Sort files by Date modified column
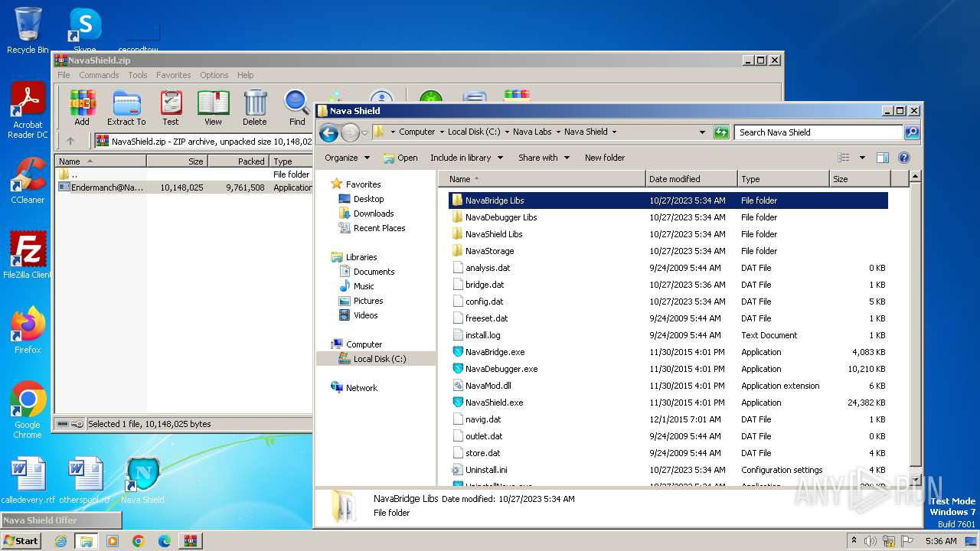 point(691,179)
